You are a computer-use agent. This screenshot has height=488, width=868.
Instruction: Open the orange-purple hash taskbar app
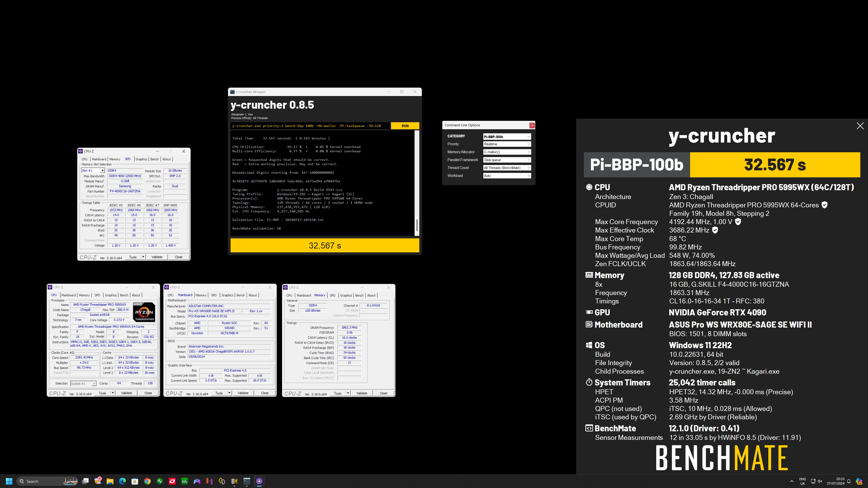[x=210, y=481]
